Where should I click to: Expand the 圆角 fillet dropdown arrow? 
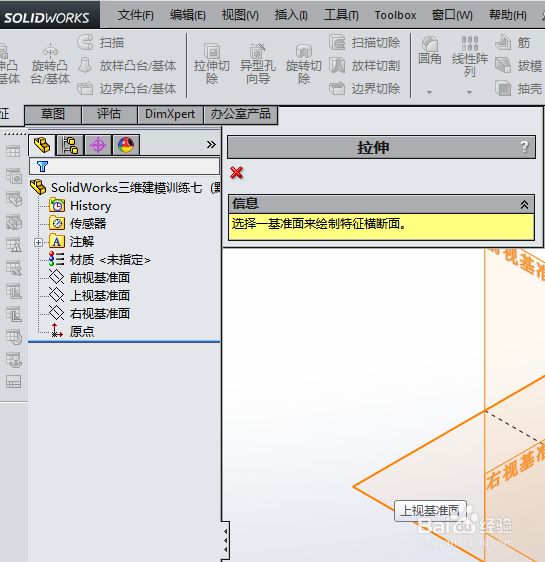(x=429, y=92)
